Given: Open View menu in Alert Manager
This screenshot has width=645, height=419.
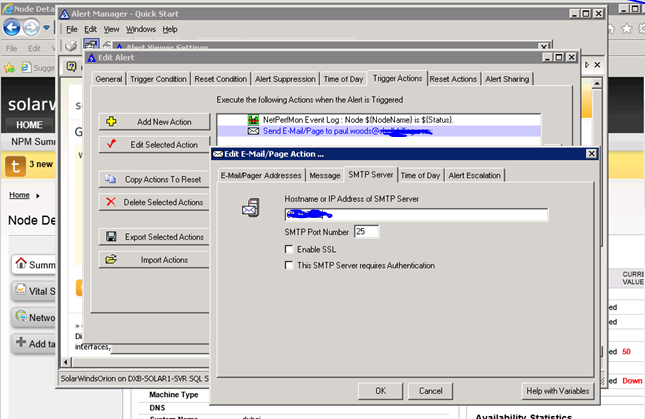Looking at the screenshot, I should tap(111, 29).
